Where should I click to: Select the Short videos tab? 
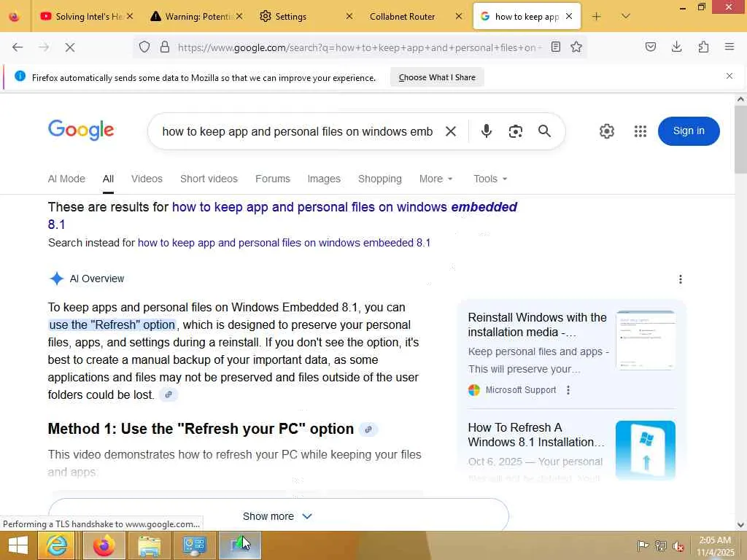tap(209, 179)
